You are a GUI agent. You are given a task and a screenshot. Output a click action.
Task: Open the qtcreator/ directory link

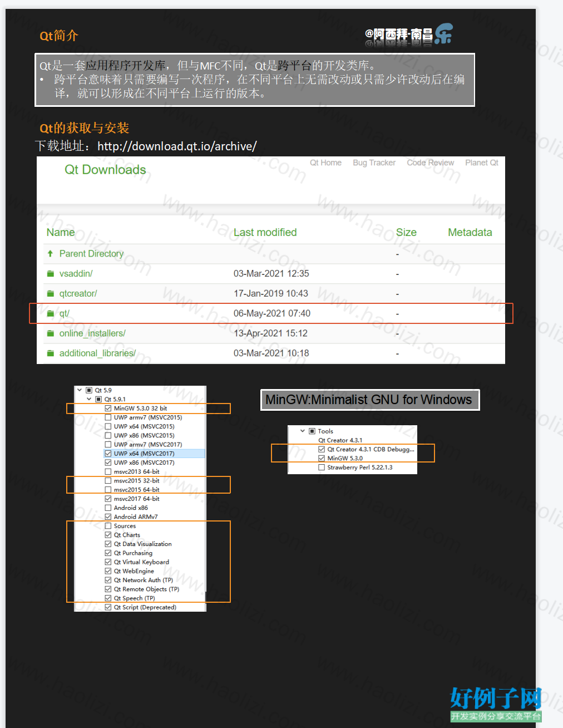78,293
